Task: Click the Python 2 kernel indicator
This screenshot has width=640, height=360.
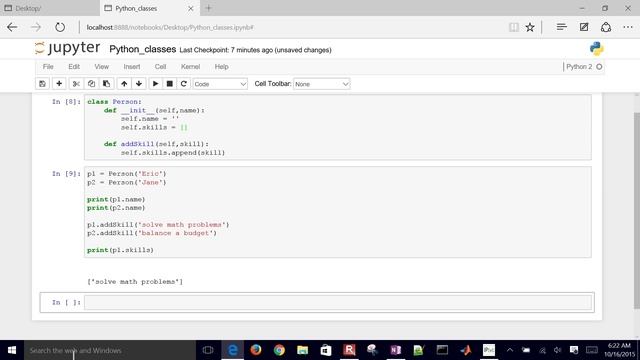Action: (583, 67)
